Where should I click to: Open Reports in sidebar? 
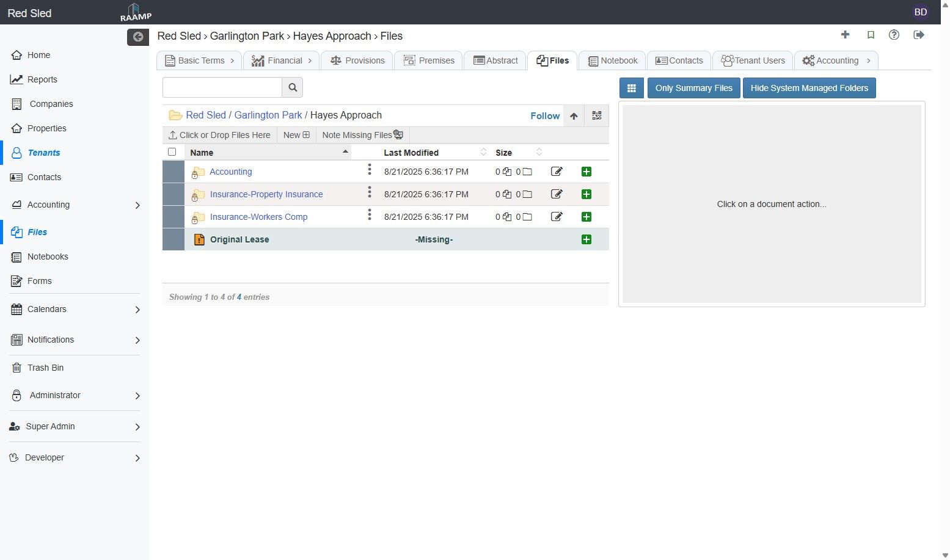[42, 79]
